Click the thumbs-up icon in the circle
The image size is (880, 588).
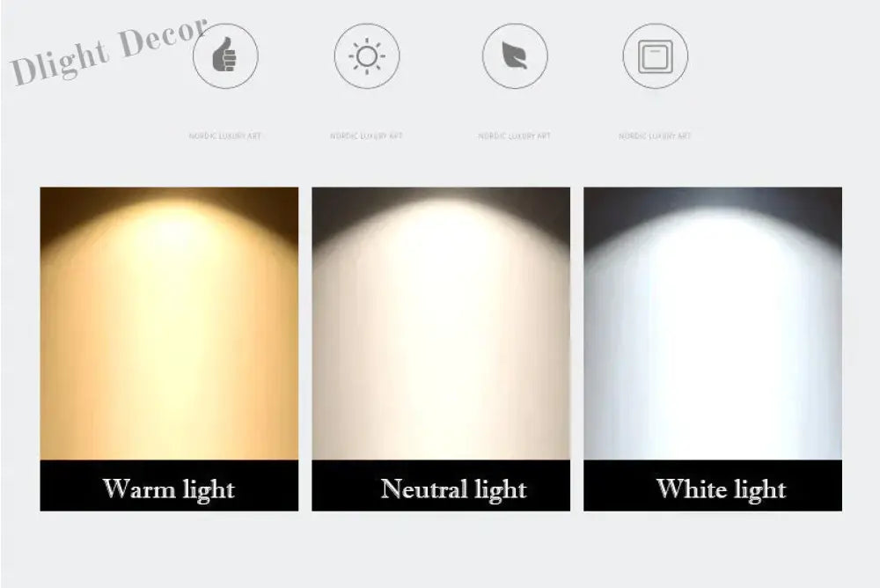tap(225, 55)
